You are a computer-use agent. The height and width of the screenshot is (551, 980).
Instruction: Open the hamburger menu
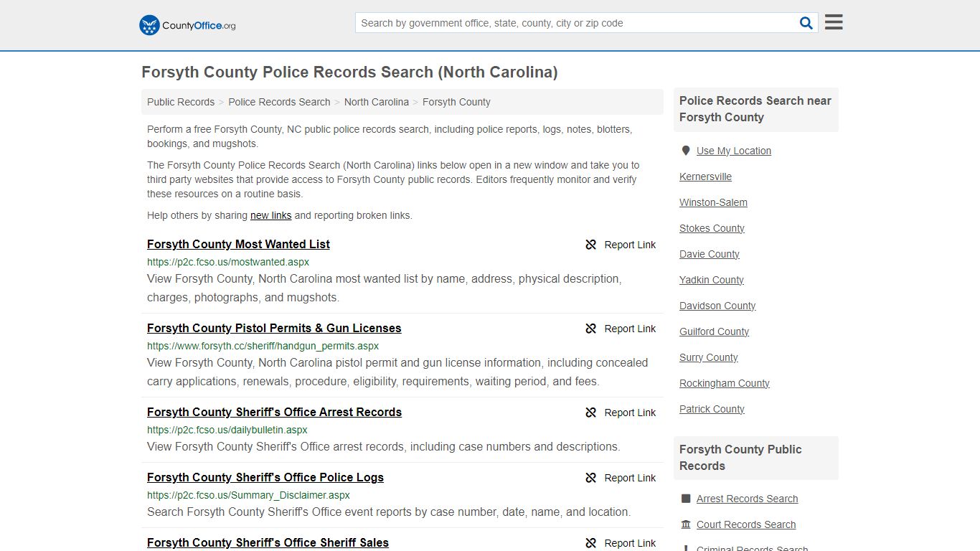pos(834,22)
